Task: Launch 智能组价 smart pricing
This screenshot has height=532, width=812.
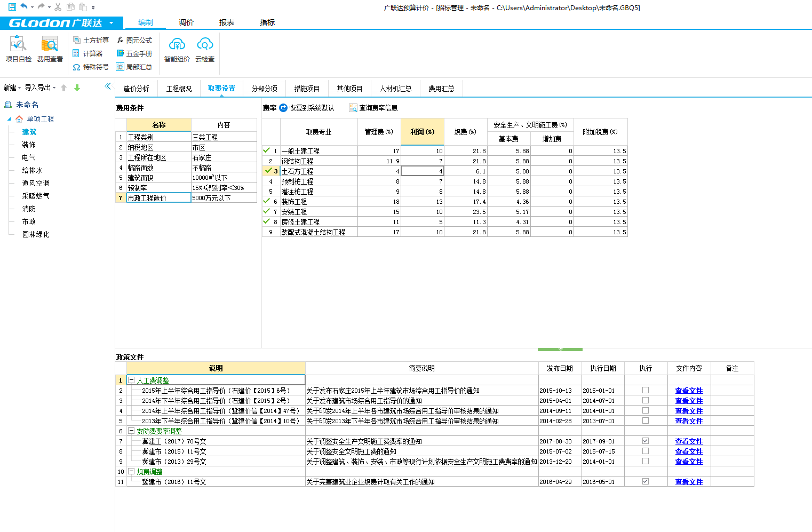Action: [x=177, y=50]
